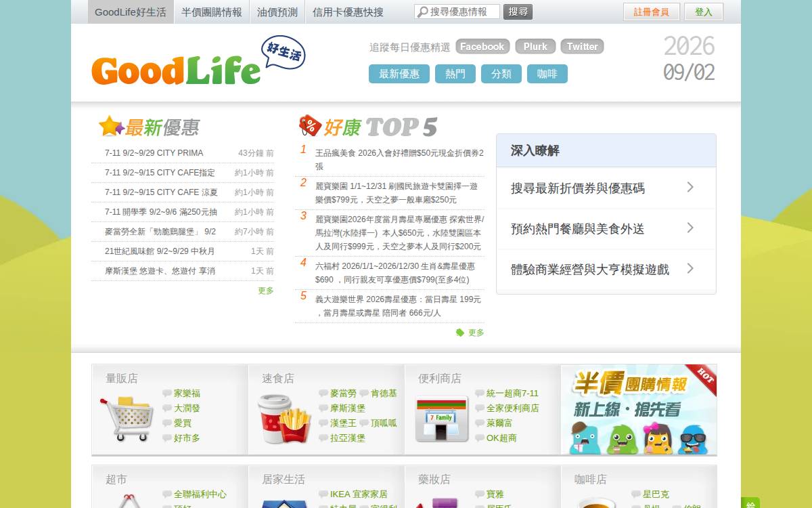This screenshot has width=812, height=508.
Task: Open the 7-11 開學季 9/2~9/6 滿250元抽 deal
Action: [x=161, y=212]
